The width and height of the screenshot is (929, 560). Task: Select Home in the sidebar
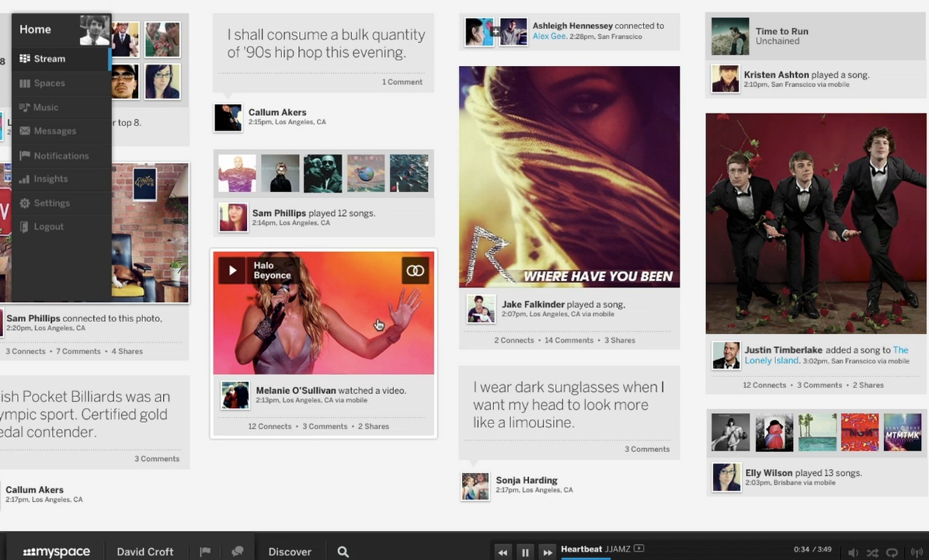pyautogui.click(x=35, y=29)
